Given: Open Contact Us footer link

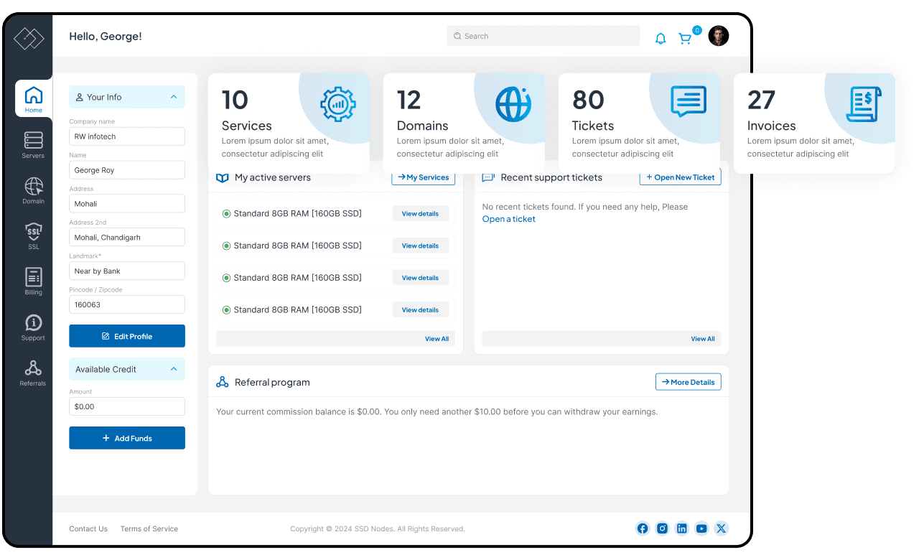Looking at the screenshot, I should pyautogui.click(x=88, y=528).
